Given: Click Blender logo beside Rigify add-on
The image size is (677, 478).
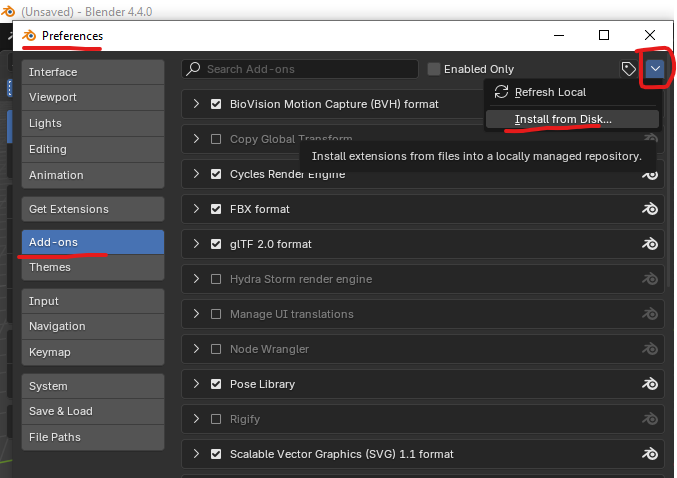Looking at the screenshot, I should [x=649, y=419].
